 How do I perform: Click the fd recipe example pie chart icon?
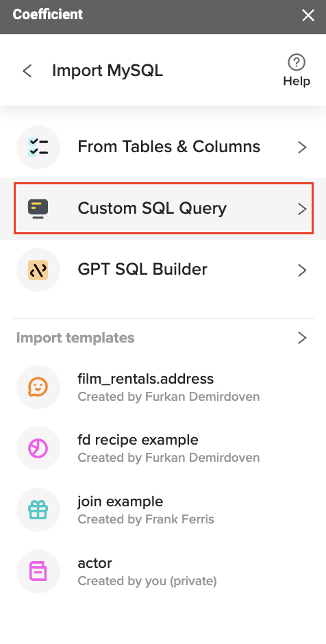click(x=38, y=449)
